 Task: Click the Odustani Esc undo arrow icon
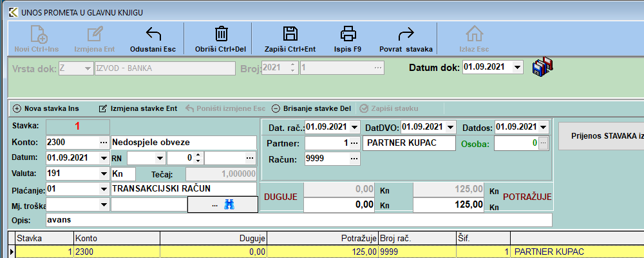tap(153, 34)
